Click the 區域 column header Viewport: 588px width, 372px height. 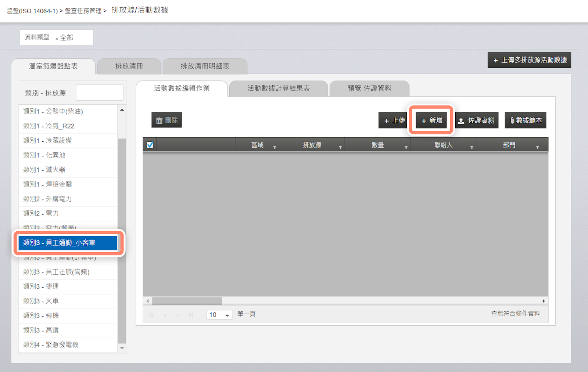pos(257,145)
